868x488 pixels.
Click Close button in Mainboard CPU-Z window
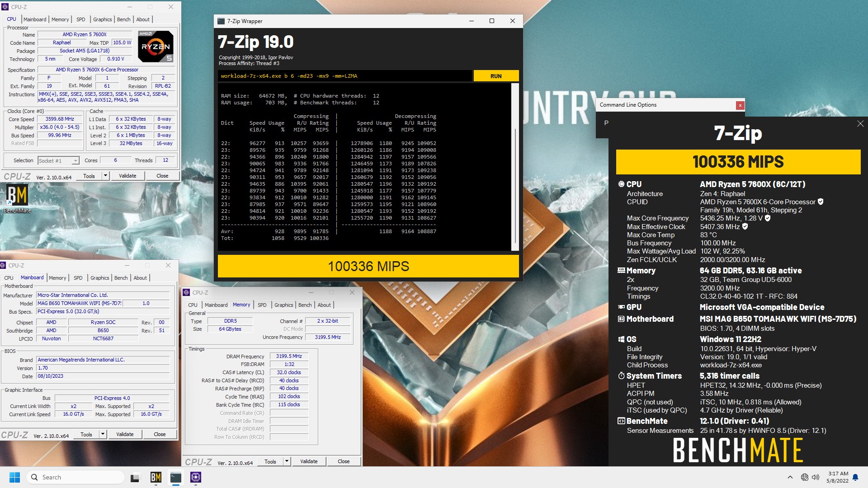(x=160, y=434)
